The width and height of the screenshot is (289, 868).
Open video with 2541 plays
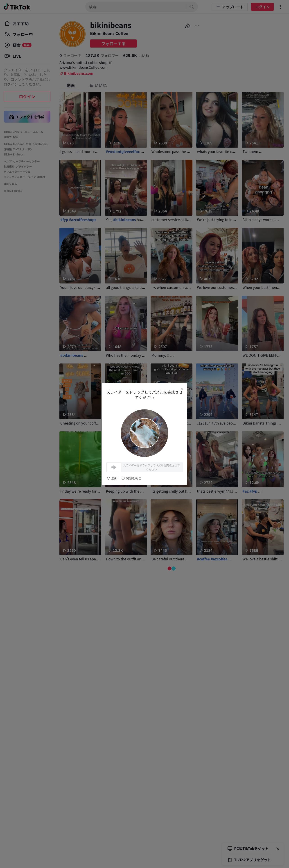coord(262,120)
